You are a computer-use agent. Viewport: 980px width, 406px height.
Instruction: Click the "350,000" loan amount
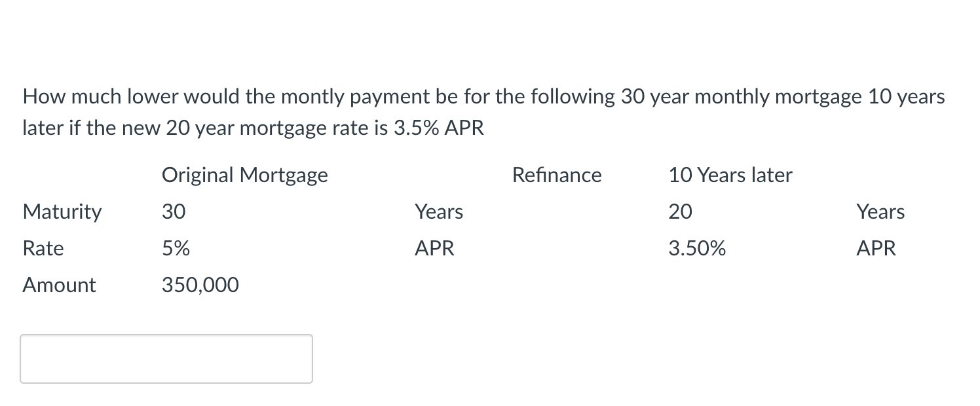200,285
